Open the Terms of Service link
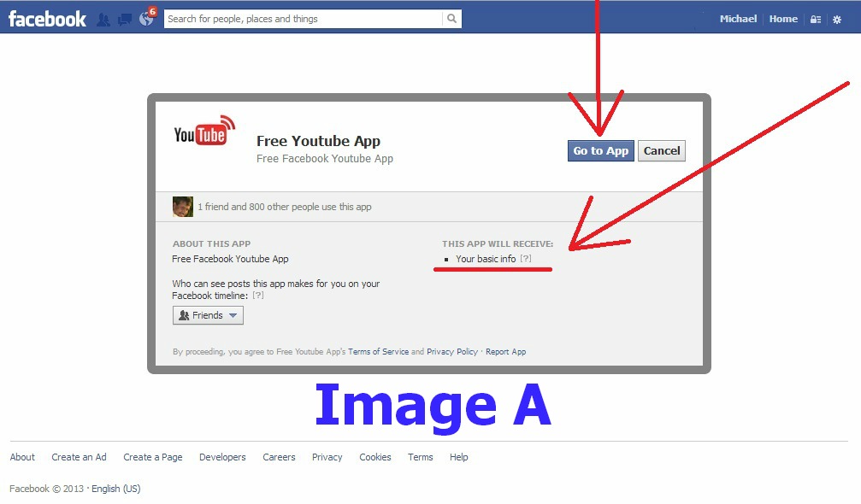The image size is (861, 504). (378, 352)
